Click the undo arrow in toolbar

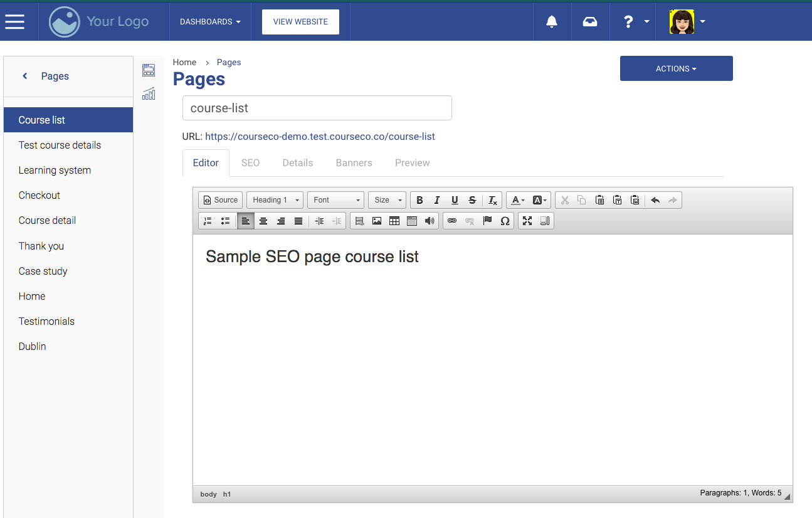655,200
